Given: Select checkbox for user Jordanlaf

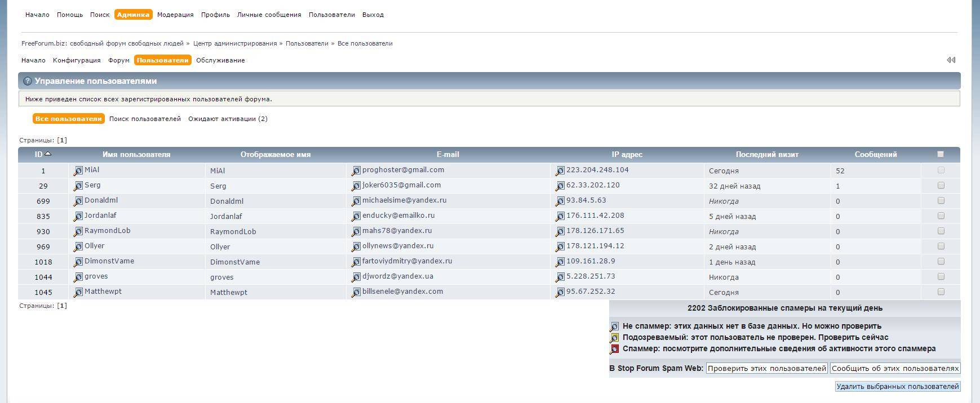Looking at the screenshot, I should (x=941, y=216).
